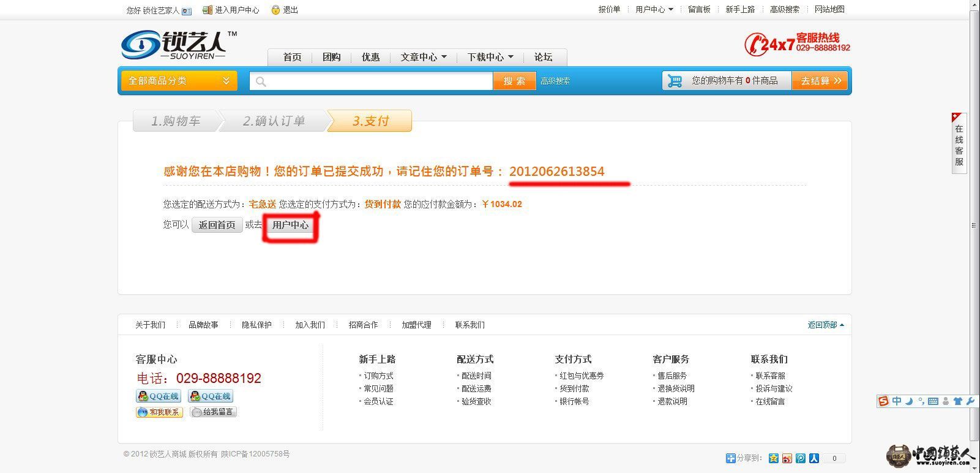Viewport: 980px width, 473px height.
Task: Toggle Chinese/English mode 中 icon
Action: (897, 401)
